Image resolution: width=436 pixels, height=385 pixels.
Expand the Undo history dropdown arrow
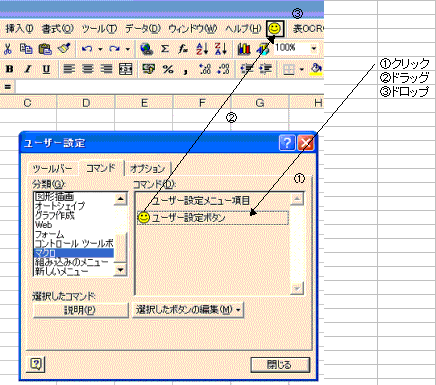100,49
